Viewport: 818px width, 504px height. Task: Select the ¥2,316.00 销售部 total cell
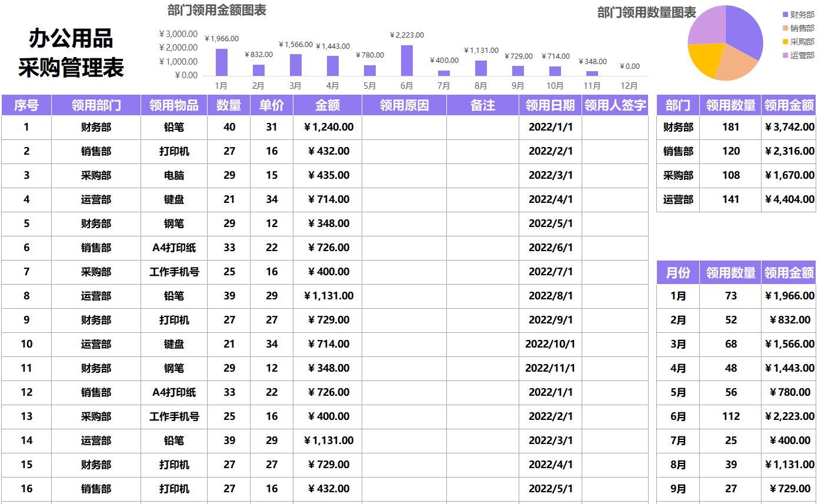pos(789,151)
